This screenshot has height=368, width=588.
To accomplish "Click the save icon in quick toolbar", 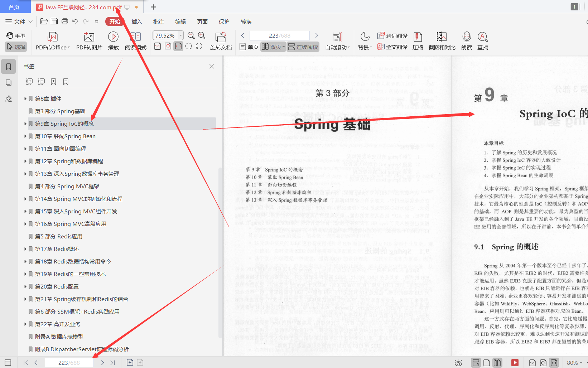I will click(54, 21).
